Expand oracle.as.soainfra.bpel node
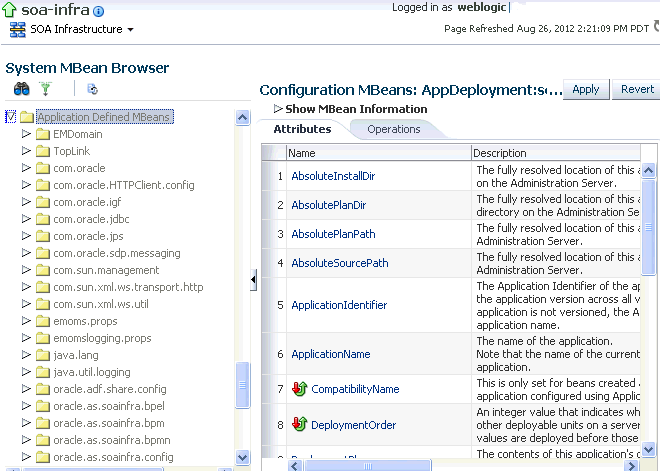Image resolution: width=660 pixels, height=471 pixels. (x=26, y=406)
